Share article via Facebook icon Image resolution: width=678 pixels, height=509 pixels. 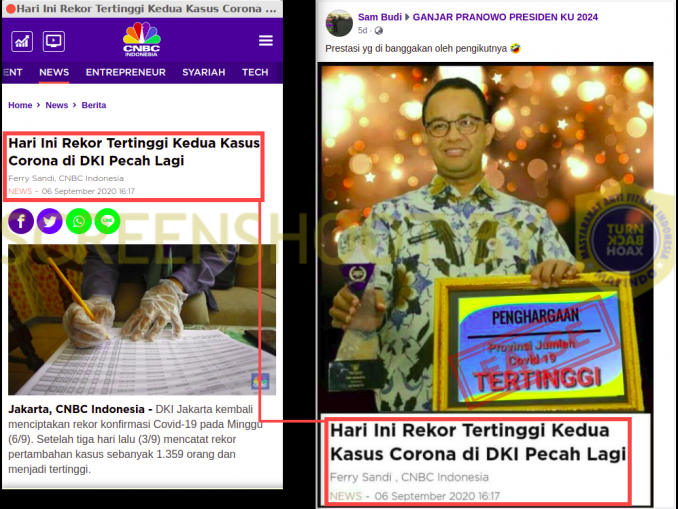[x=21, y=221]
